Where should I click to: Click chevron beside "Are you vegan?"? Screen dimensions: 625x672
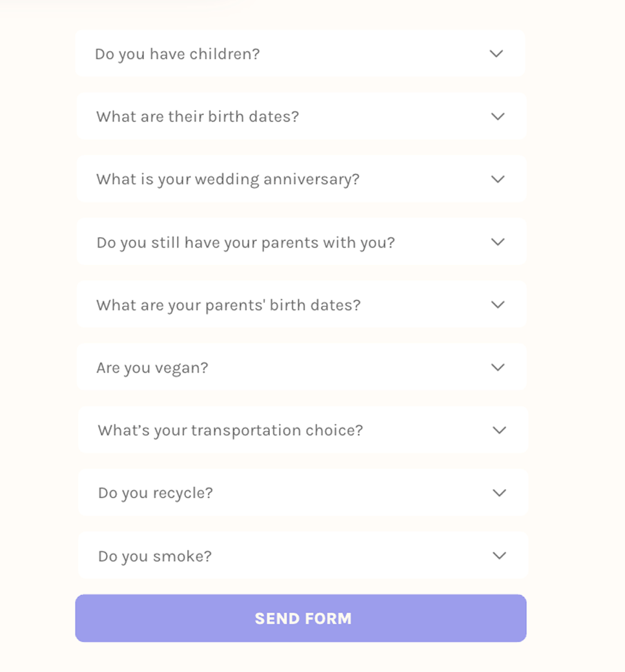[497, 367]
